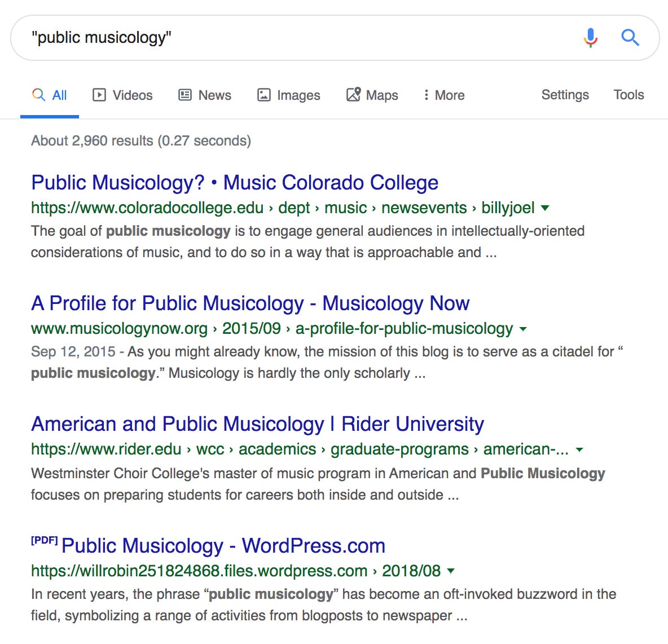Switch to the Videos tab
The width and height of the screenshot is (668, 644).
point(122,95)
